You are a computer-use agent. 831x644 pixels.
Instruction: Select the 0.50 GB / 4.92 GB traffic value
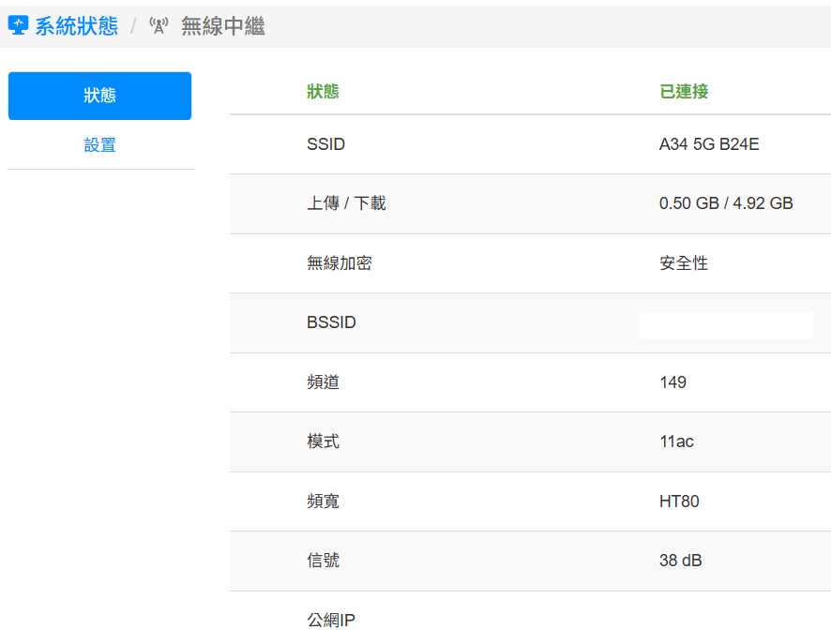click(726, 203)
